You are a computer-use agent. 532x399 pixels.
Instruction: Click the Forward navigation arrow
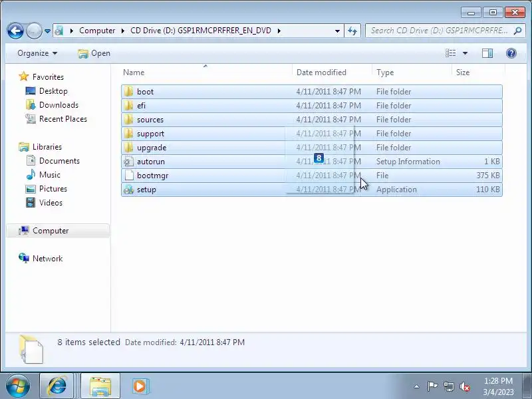tap(34, 31)
